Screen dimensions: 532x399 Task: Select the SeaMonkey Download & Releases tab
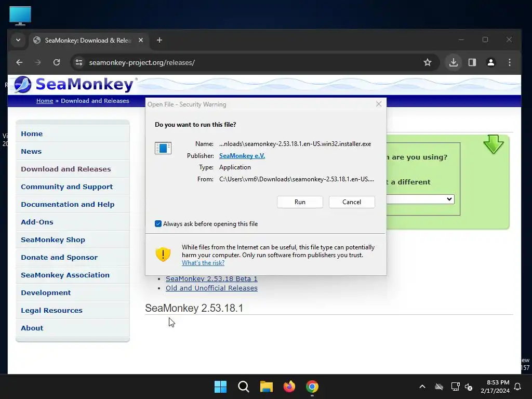89,41
